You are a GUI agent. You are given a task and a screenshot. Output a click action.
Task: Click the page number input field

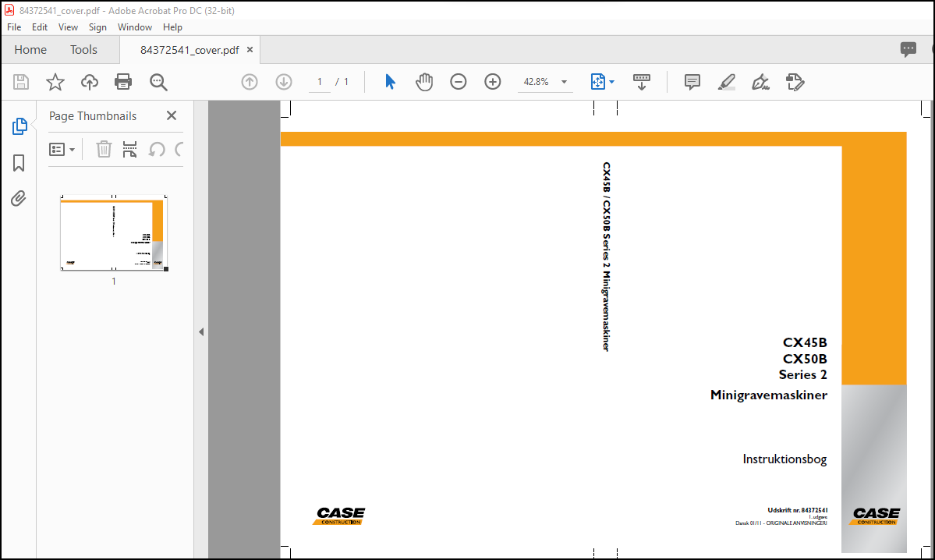(320, 82)
